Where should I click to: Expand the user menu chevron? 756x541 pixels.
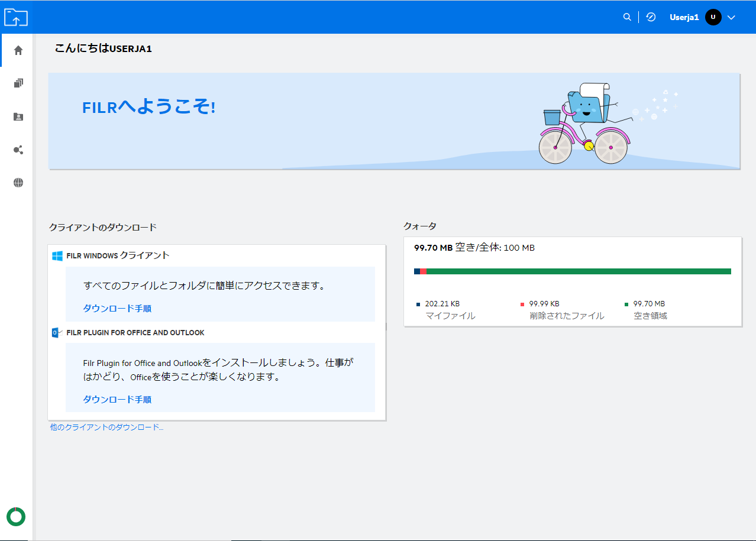coord(731,18)
